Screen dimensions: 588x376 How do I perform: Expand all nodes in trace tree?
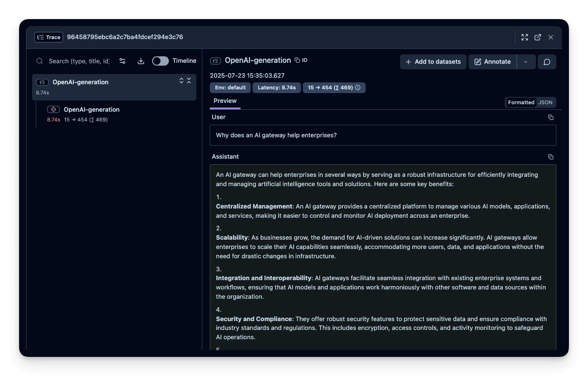coord(181,81)
